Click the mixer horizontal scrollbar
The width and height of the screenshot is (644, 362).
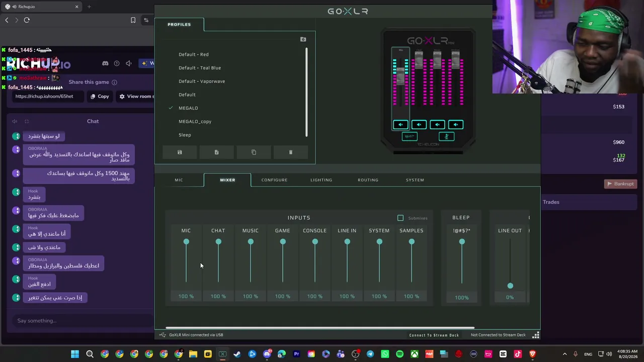click(320, 328)
